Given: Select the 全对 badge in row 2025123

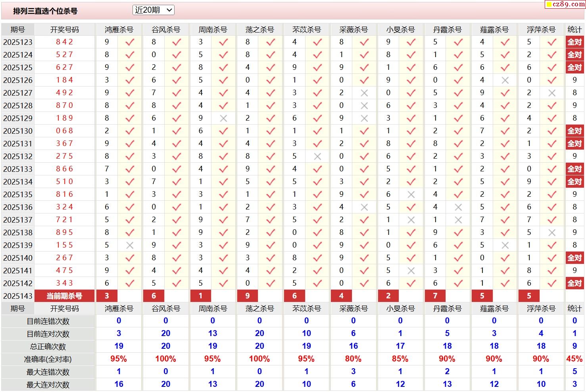Looking at the screenshot, I should tap(574, 42).
